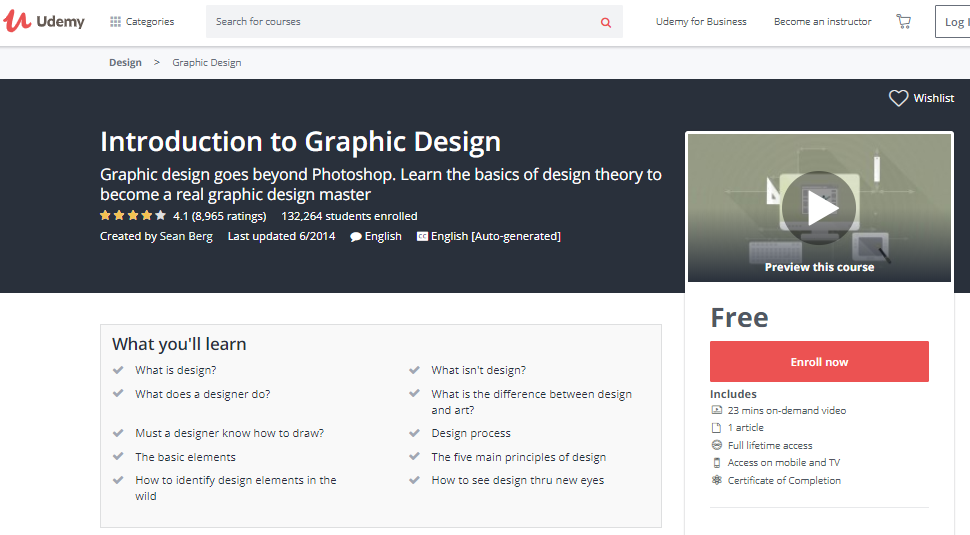Click the course title 'Introduction to Graphic Design'
Viewport: 970px width, 535px height.
[301, 142]
